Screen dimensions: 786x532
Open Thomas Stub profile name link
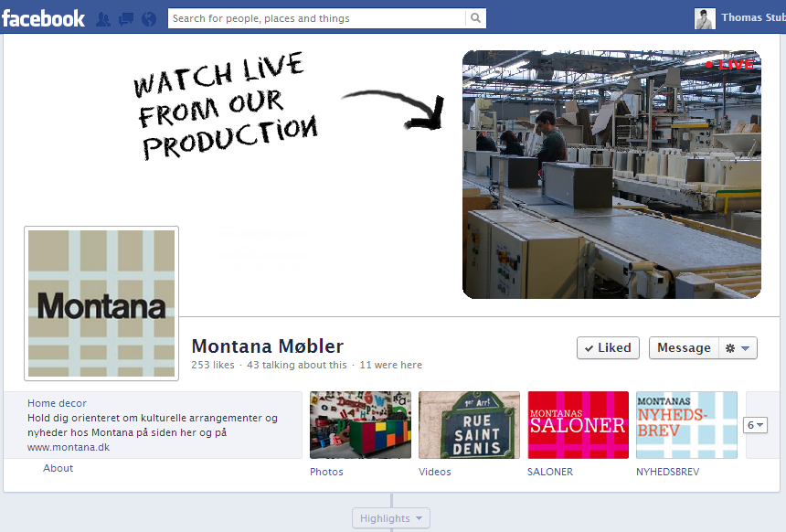[753, 17]
